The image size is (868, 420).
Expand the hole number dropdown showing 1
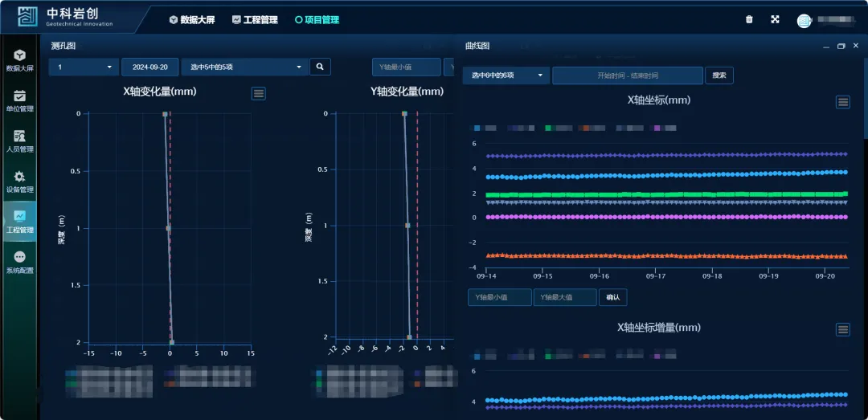click(84, 67)
